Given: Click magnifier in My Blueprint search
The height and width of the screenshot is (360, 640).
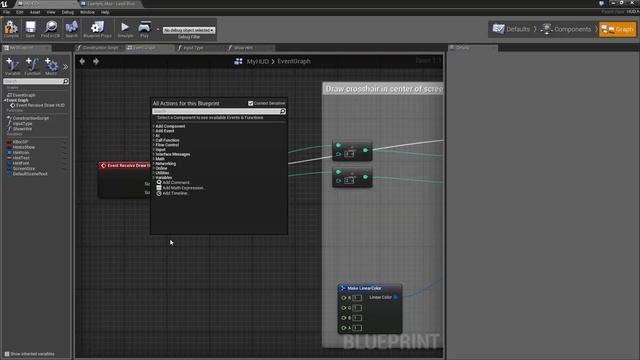Looking at the screenshot, I should [65, 81].
